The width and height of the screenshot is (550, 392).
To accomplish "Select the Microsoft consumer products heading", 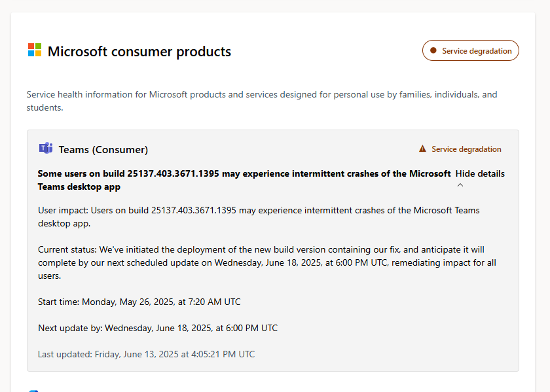I will pos(139,51).
